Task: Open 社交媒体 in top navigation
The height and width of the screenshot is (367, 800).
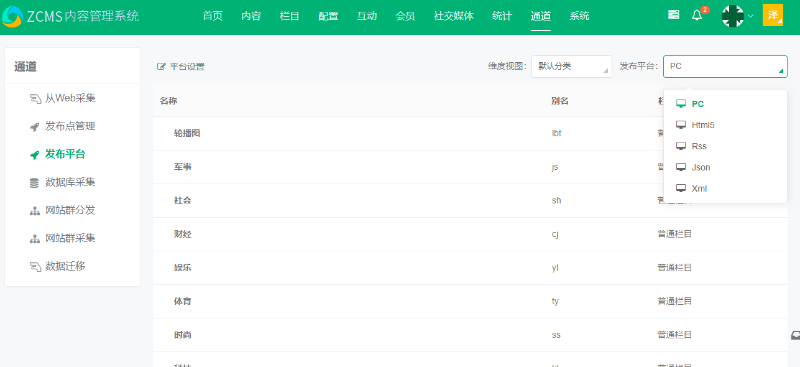Action: pos(454,16)
